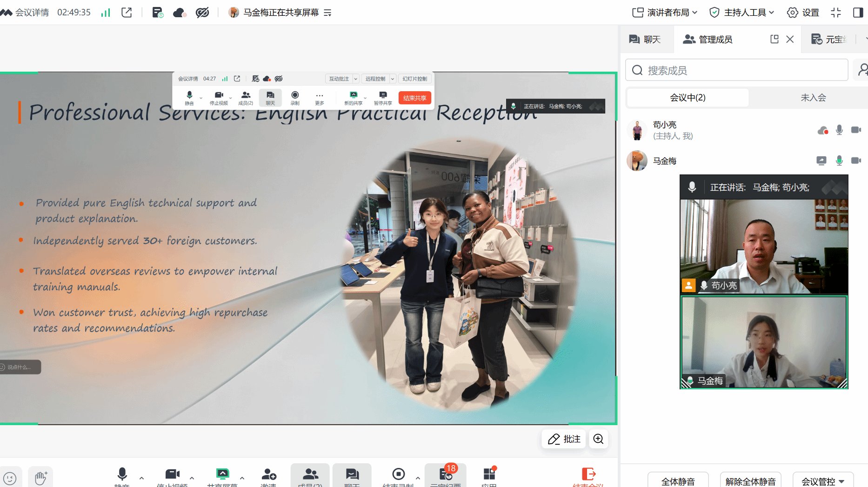This screenshot has height=487, width=868.
Task: Click the exit full-screen arrows icon at top right
Action: point(836,13)
